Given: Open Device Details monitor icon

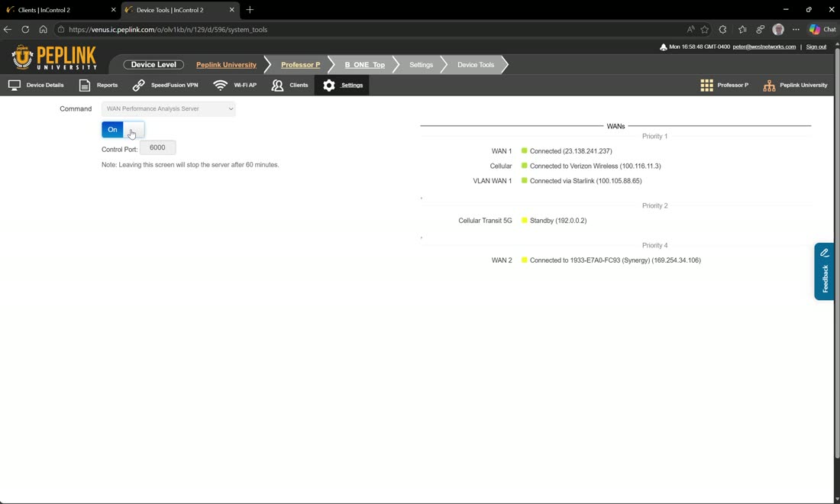Looking at the screenshot, I should 15,86.
